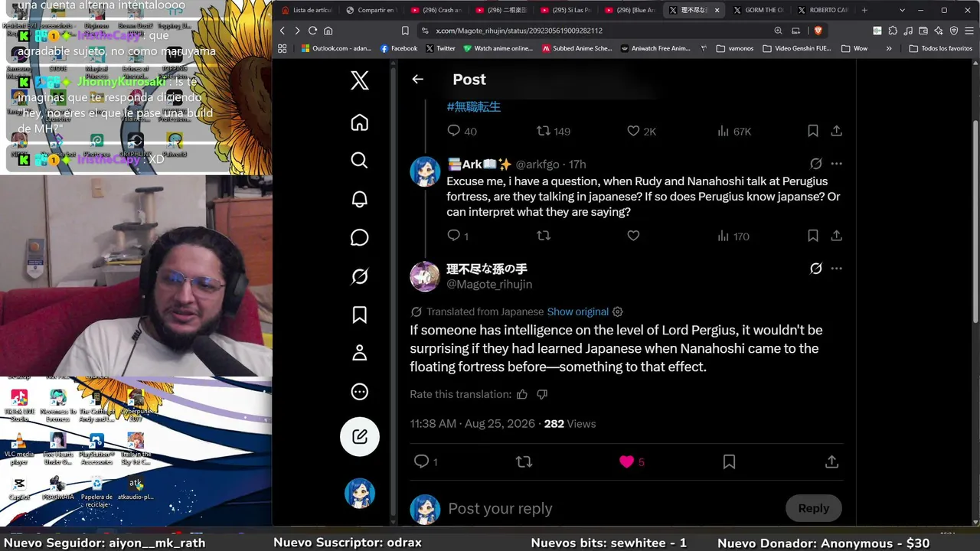Screen dimensions: 980x551
Task: Open Explore search in the X sidebar
Action: tap(359, 160)
